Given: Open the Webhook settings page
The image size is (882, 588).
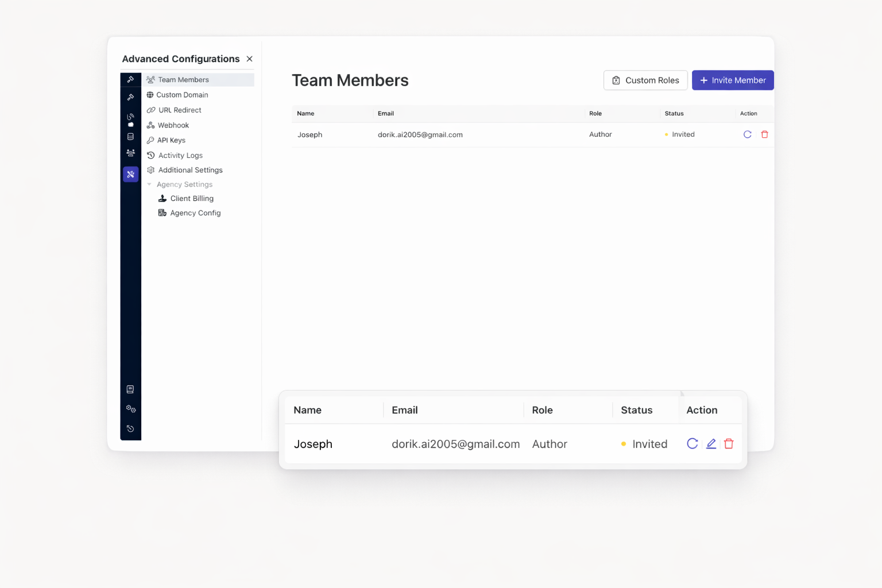Looking at the screenshot, I should [x=173, y=125].
